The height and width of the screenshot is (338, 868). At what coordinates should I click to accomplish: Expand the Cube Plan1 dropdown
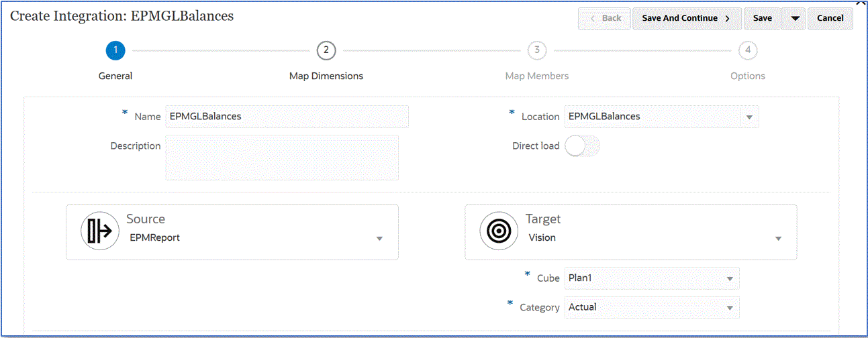(729, 278)
